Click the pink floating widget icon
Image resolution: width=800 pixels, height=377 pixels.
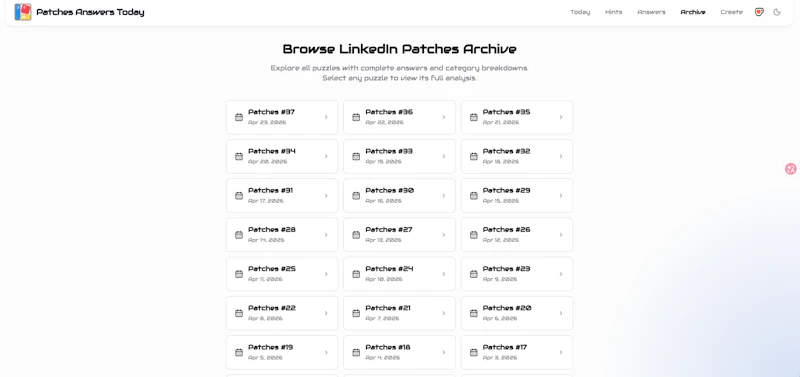(x=790, y=169)
